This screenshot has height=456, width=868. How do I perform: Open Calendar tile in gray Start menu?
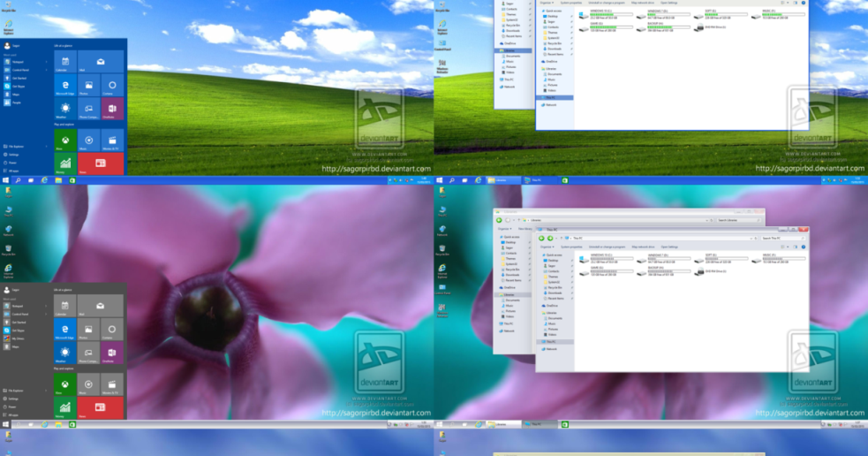[x=64, y=306]
